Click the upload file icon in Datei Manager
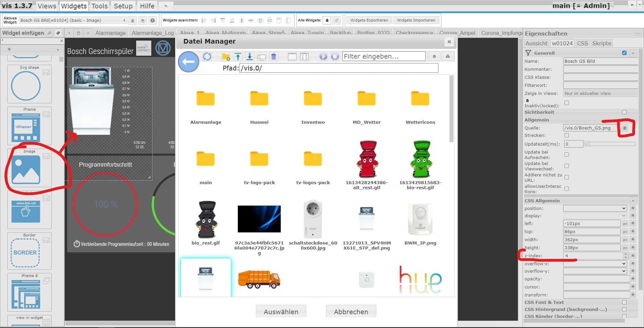This screenshot has height=328, width=644. tap(238, 56)
